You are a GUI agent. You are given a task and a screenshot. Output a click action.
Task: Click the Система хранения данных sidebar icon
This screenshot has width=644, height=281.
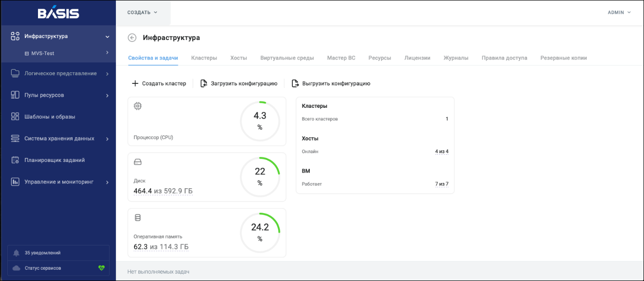coord(15,139)
